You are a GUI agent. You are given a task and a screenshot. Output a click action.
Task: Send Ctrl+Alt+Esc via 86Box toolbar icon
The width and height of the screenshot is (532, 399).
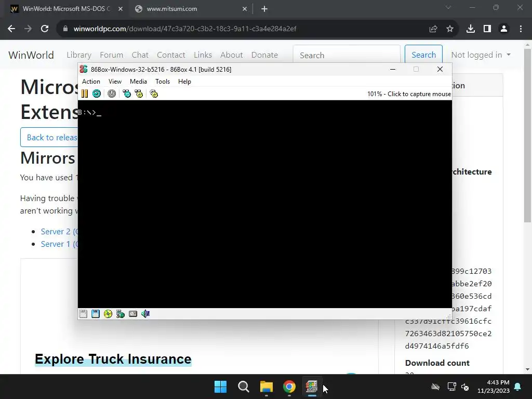[x=139, y=94]
